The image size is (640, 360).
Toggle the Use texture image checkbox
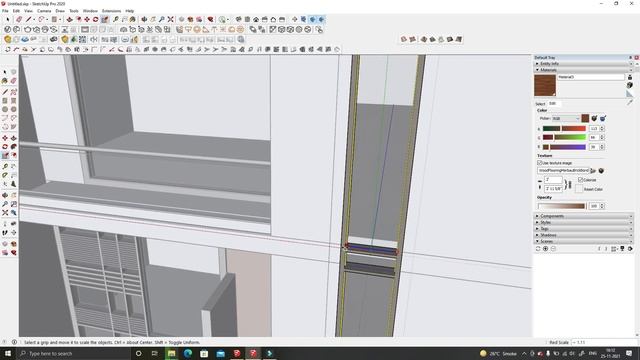coord(540,163)
